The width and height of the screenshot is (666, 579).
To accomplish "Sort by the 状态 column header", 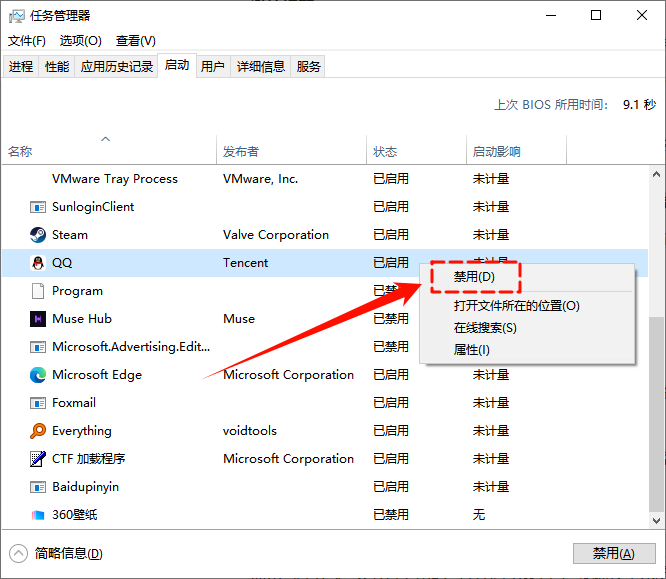I will pos(416,150).
